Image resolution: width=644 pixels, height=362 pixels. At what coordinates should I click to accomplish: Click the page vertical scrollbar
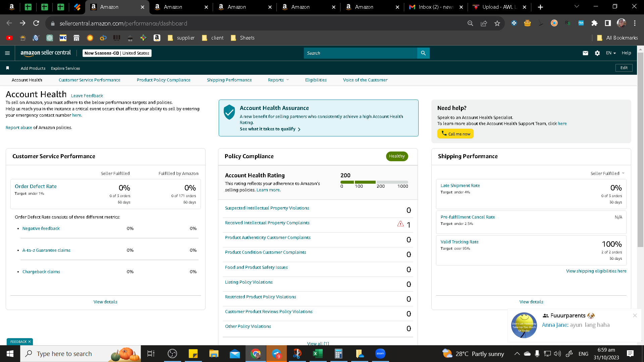pyautogui.click(x=640, y=150)
